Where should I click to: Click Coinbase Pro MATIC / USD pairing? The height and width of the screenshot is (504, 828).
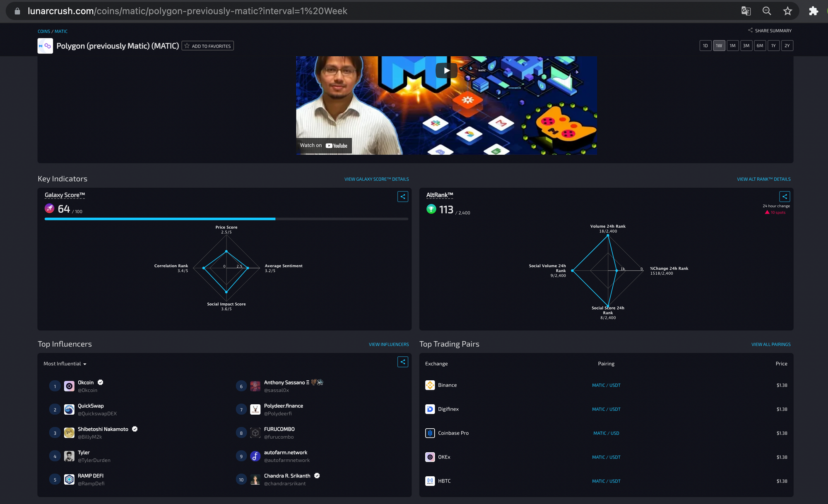(x=606, y=433)
